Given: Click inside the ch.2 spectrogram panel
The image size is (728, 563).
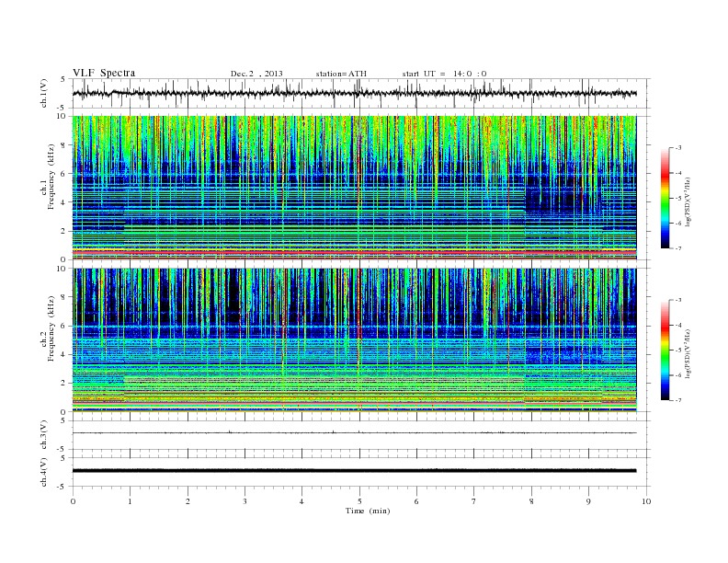Looking at the screenshot, I should click(354, 340).
